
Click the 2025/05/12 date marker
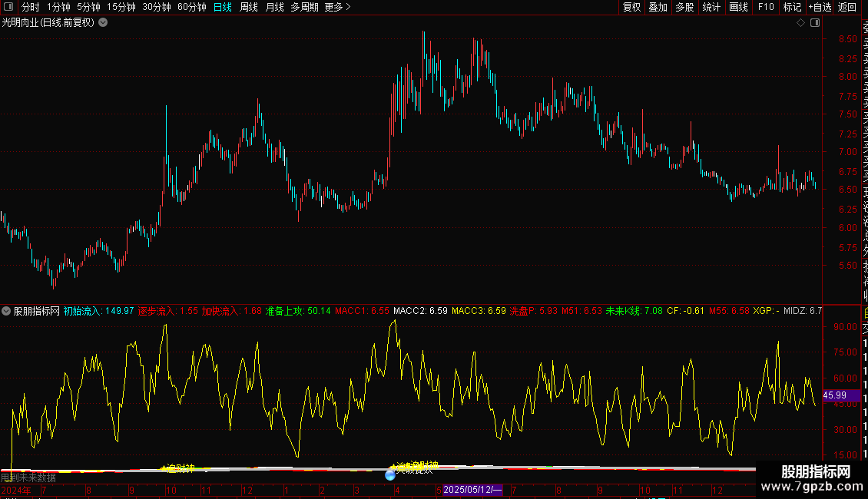[472, 490]
